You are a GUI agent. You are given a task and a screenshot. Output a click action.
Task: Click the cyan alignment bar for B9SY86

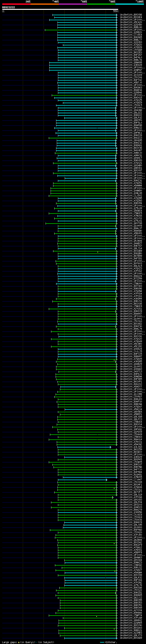pyautogui.click(x=85, y=15)
